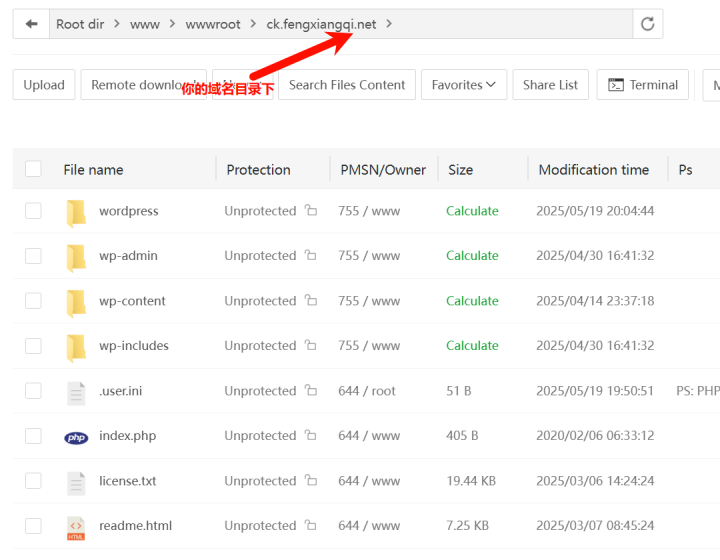The width and height of the screenshot is (720, 560).
Task: Check the readme.html file checkbox
Action: [33, 526]
